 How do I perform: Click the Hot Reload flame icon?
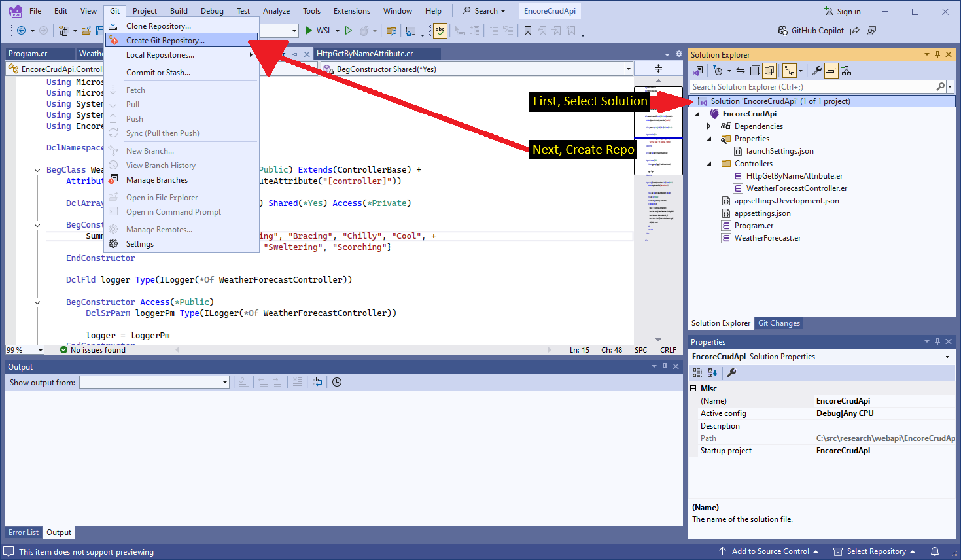[x=364, y=31]
